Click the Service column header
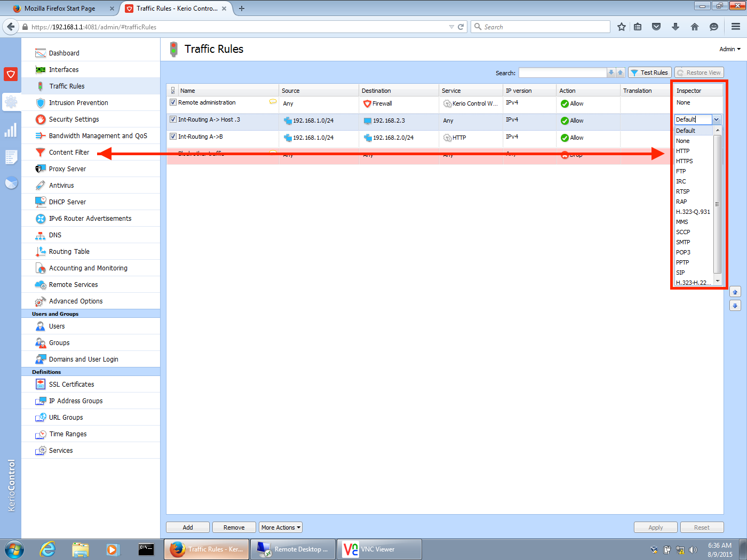Viewport: 747px width, 560px height. coord(471,91)
